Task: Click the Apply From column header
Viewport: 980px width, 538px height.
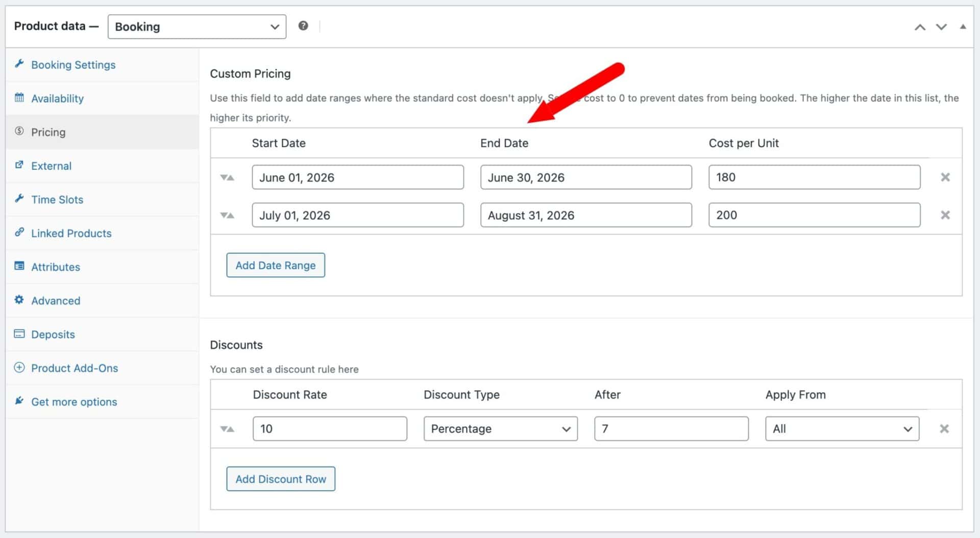Action: point(795,395)
